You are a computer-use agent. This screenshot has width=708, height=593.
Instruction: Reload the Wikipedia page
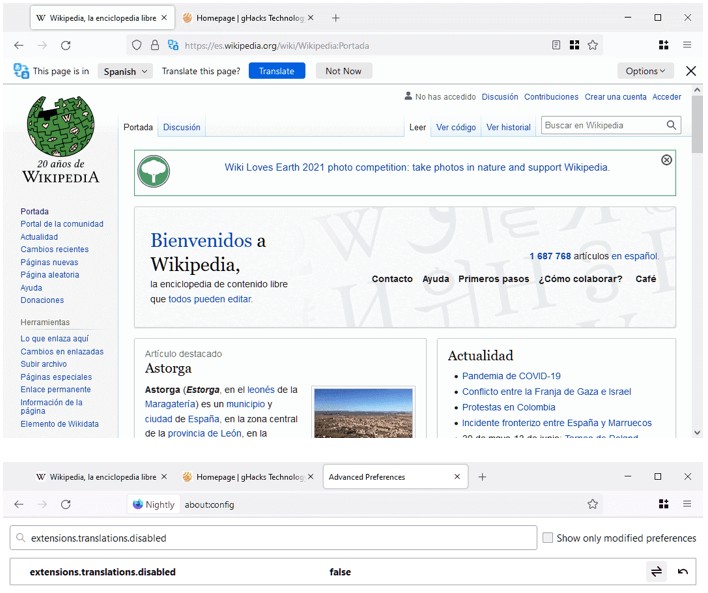66,45
